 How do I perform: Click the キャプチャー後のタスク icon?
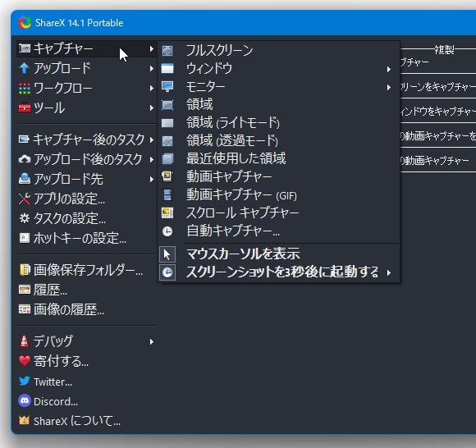coord(25,139)
